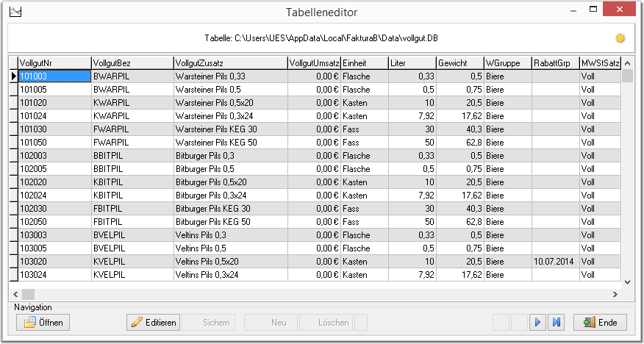Screen dimensions: 644x344
Task: Click cell Bitburger Pils 0,3
Action: 231,156
